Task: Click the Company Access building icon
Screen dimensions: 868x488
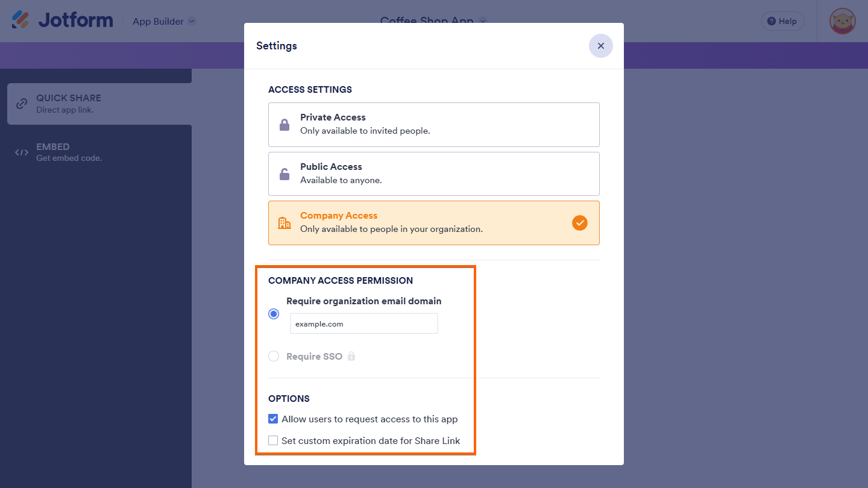Action: (x=285, y=223)
